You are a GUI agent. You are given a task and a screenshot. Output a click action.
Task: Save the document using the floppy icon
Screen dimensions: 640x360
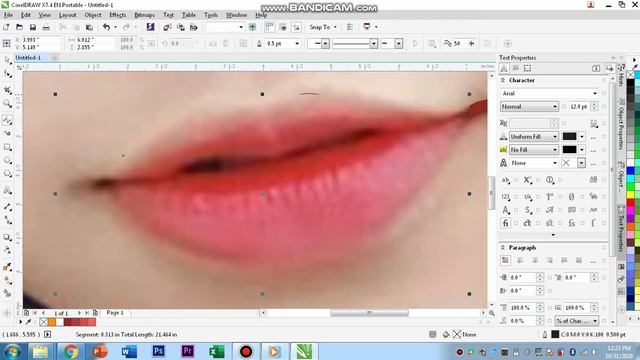(x=33, y=27)
